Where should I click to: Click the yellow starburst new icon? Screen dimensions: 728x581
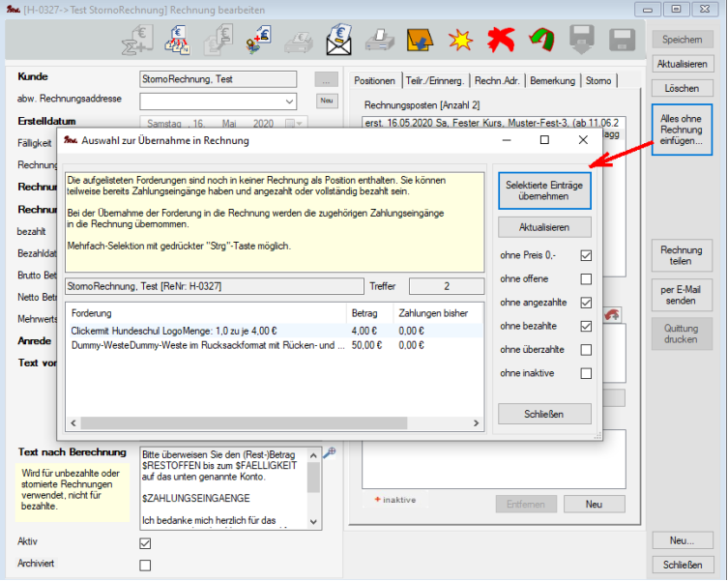[x=459, y=42]
